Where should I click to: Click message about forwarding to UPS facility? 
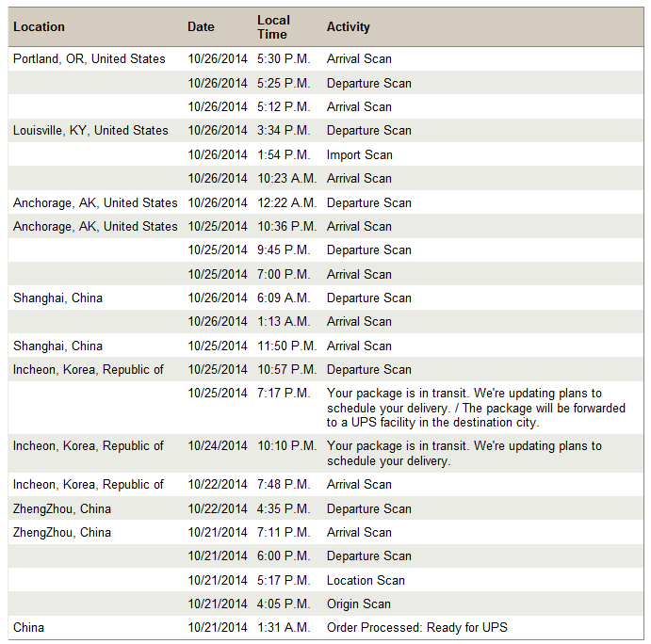pos(476,408)
